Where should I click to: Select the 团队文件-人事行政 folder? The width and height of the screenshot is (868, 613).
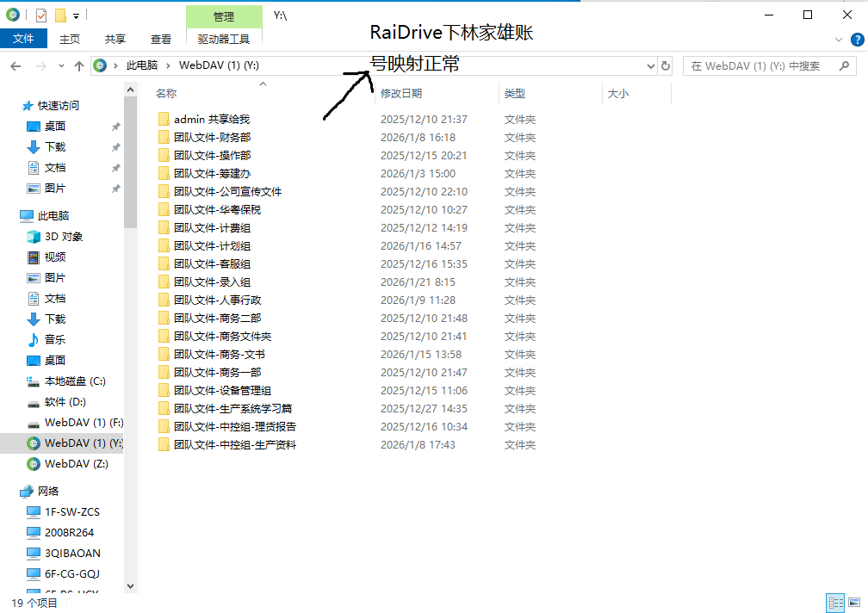pos(217,300)
